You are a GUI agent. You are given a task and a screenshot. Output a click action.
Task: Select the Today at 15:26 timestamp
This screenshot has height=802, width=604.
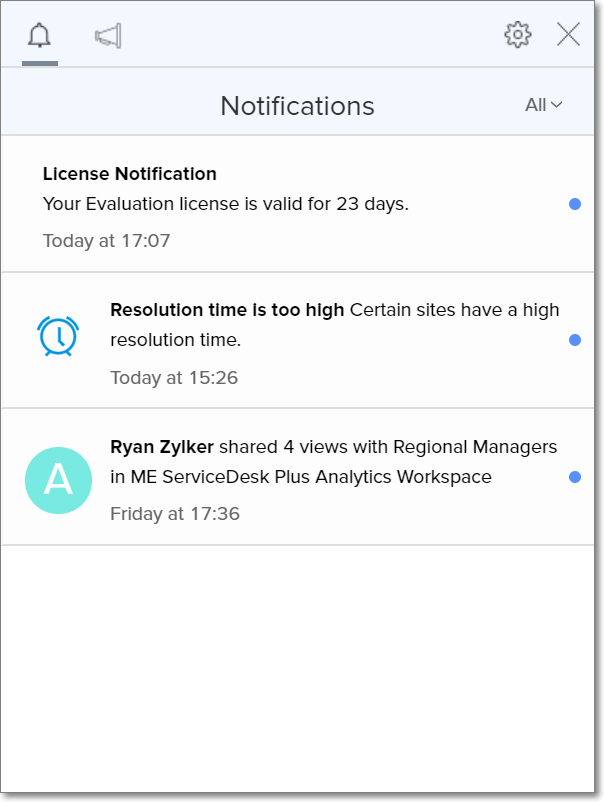tap(174, 378)
